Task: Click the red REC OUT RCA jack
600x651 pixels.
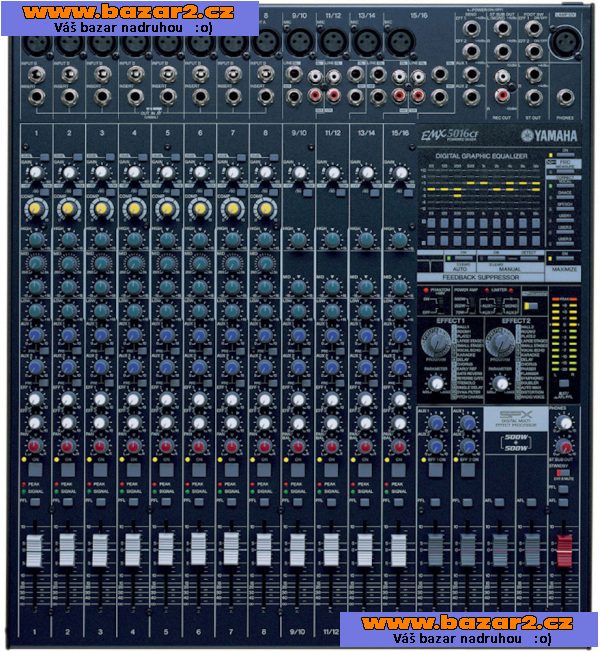Action: click(502, 95)
